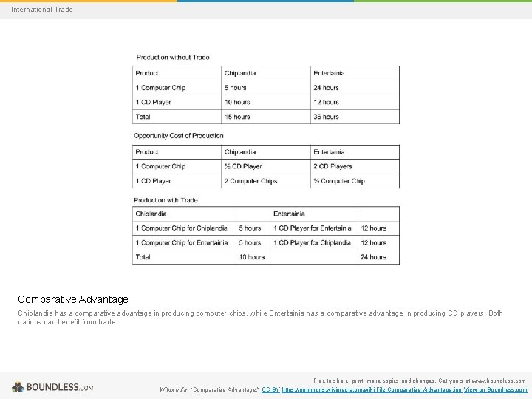Select the '36 hours' total cell
Viewport: 532px width, 399px height.
pyautogui.click(x=355, y=117)
